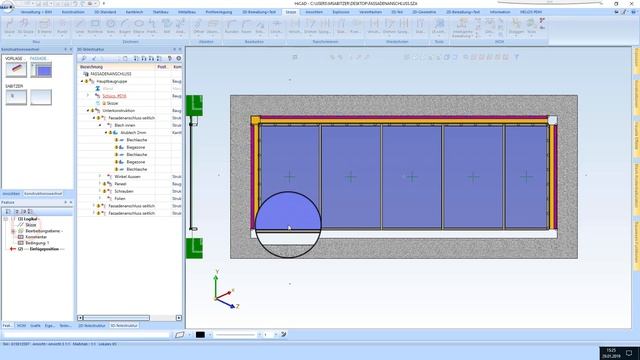Select the Offset tool in ribbon
The image size is (640, 360).
pyautogui.click(x=198, y=27)
